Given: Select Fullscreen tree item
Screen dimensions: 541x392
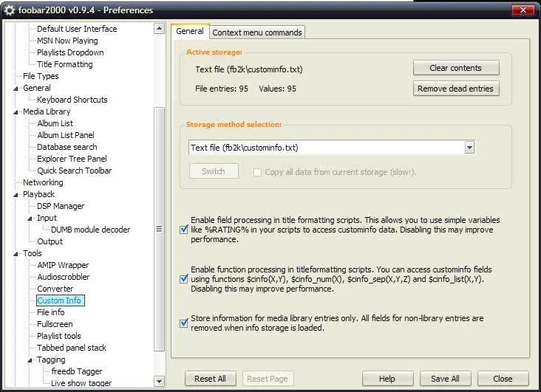Looking at the screenshot, I should point(55,324).
